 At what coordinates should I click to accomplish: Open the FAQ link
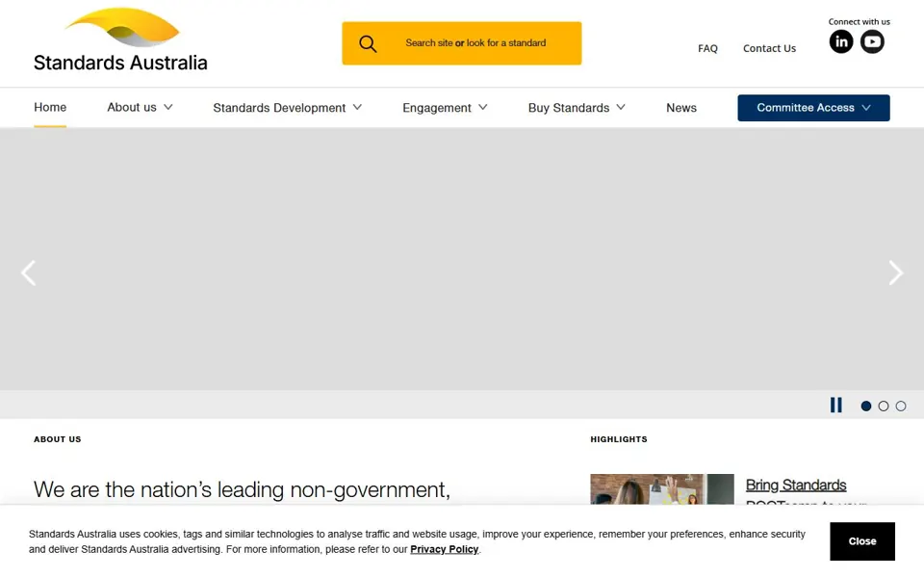(x=707, y=48)
